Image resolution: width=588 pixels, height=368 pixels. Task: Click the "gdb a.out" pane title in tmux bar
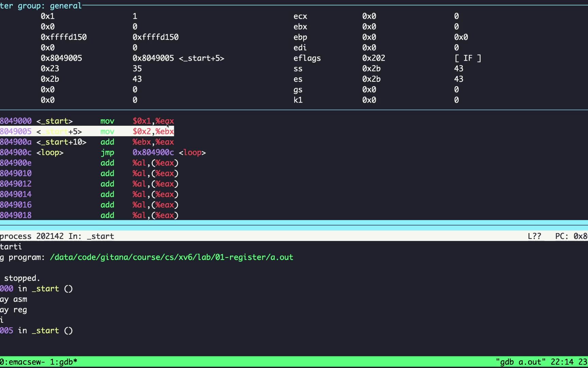(x=521, y=362)
